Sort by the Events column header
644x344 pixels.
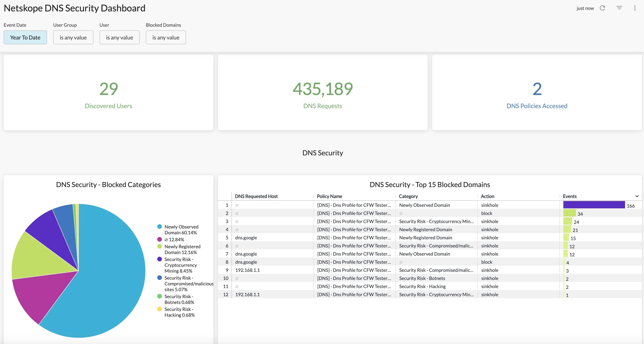click(570, 196)
